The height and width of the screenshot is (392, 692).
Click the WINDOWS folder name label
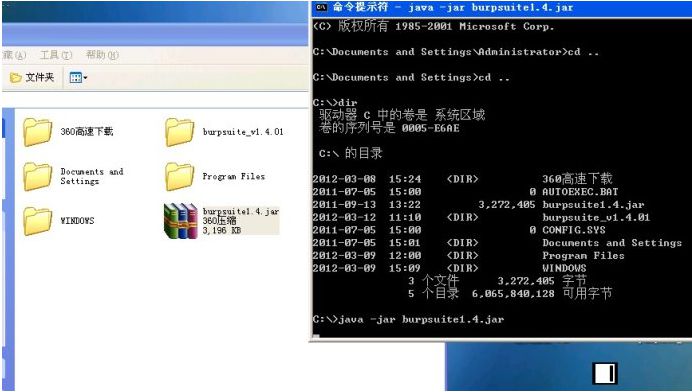point(77,221)
